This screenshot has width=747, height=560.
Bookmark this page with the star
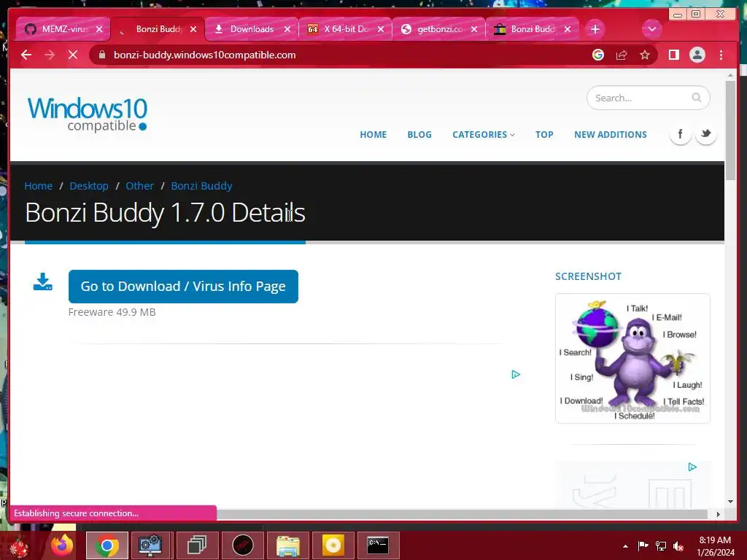pos(645,55)
